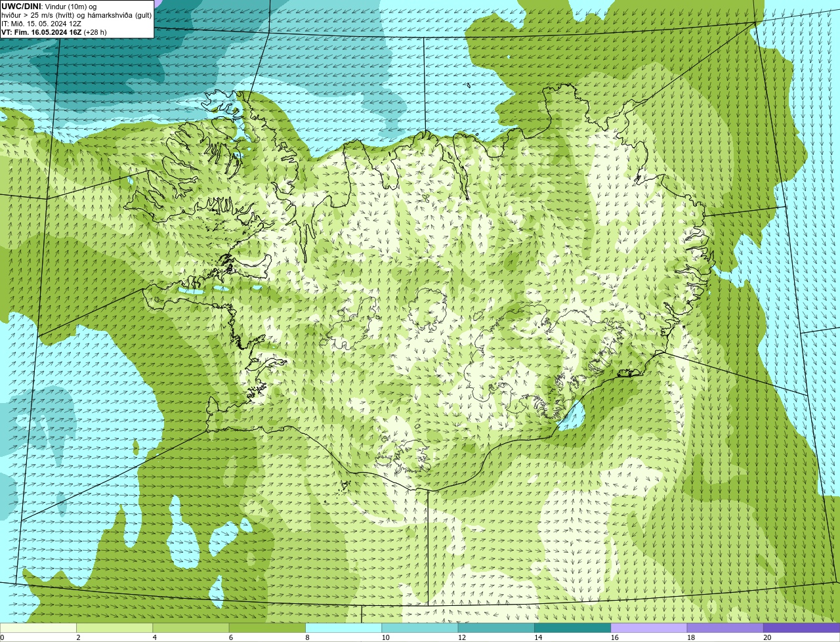
Task: Select the light teal 10–12 m/s legend swatch
Action: click(x=420, y=628)
